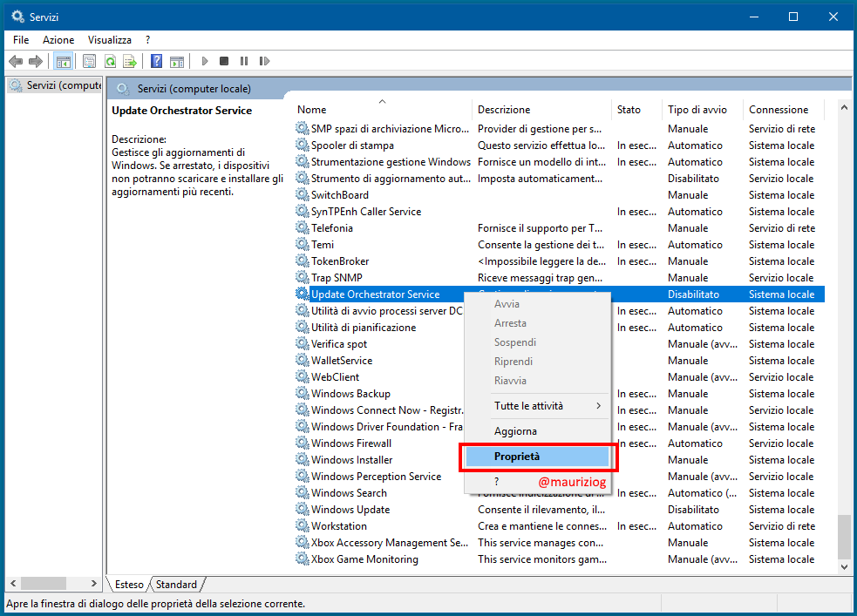Screen dimensions: 857x616
Task: Click the left pane scroll left arrow
Action: tap(13, 583)
